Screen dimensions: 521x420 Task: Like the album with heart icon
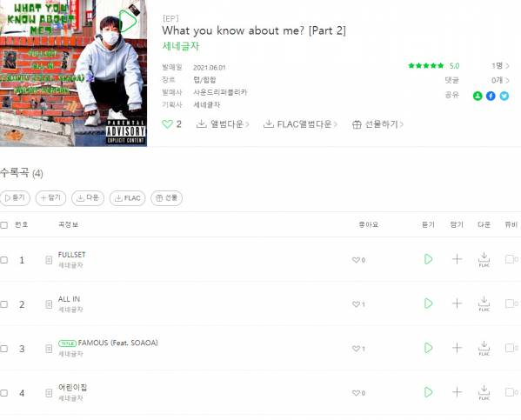pyautogui.click(x=167, y=124)
